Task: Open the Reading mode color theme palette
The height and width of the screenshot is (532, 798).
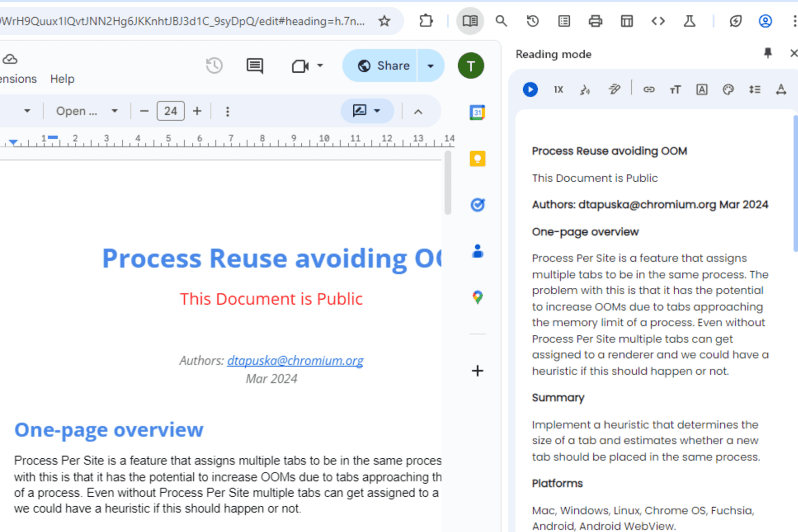Action: click(728, 89)
